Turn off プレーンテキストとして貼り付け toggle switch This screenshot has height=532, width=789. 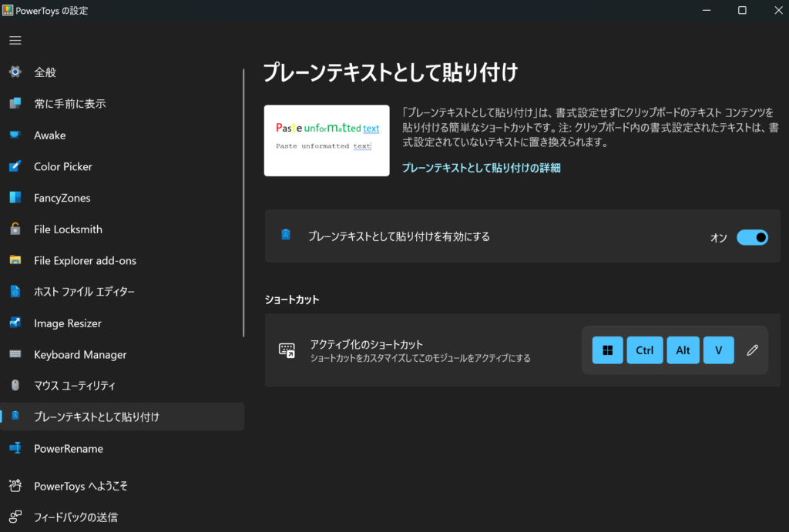[752, 237]
